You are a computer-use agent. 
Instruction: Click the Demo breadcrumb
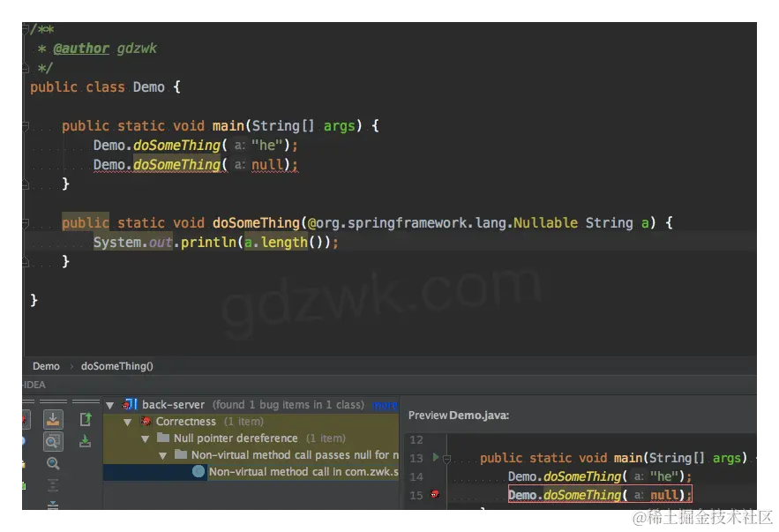point(46,366)
